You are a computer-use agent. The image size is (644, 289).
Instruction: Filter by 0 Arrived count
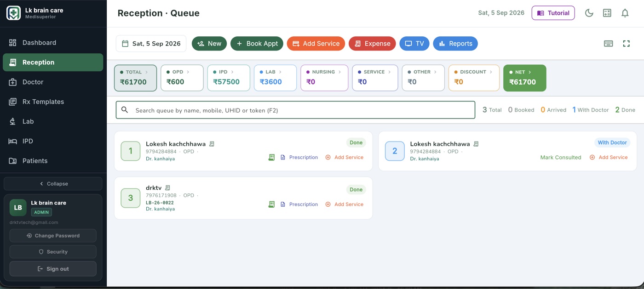(553, 110)
